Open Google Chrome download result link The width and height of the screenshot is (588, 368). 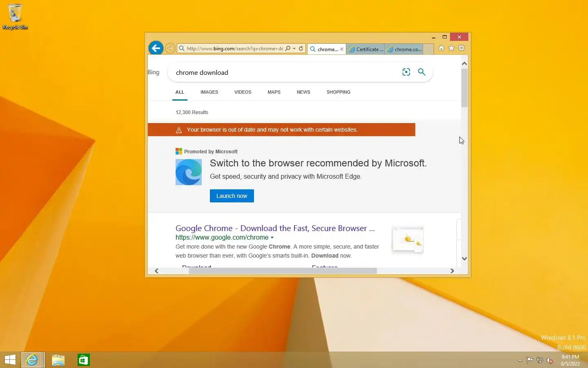(x=275, y=228)
